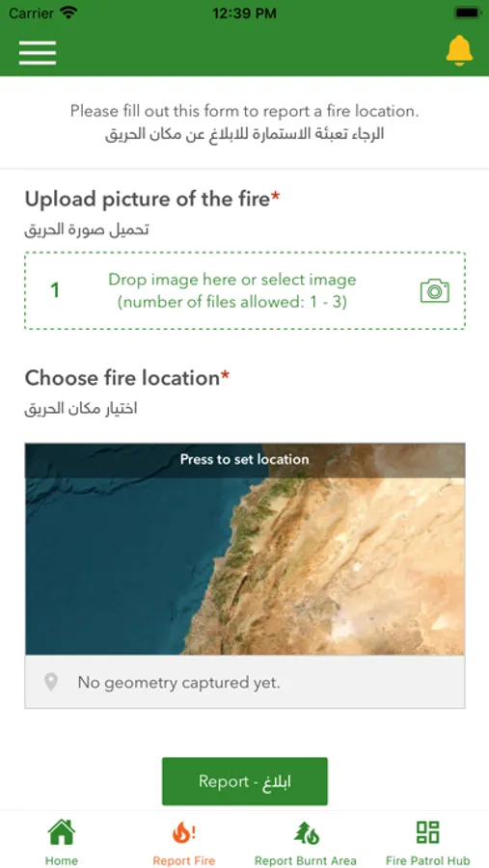Click the green Report - ابلاغ button
The height and width of the screenshot is (868, 489).
click(x=245, y=781)
